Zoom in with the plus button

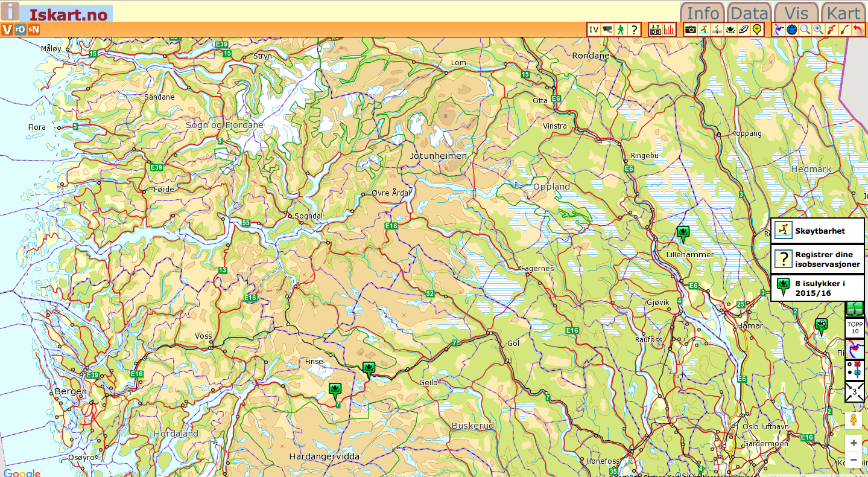click(854, 443)
